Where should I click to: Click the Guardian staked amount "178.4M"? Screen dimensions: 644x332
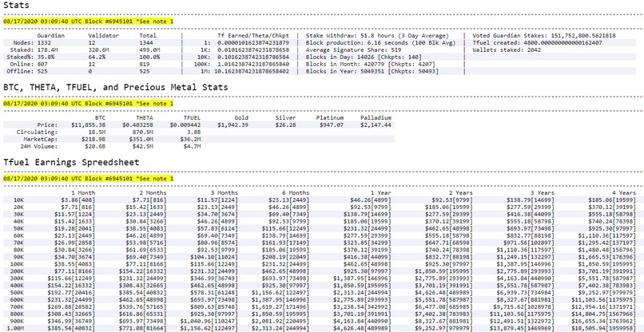pyautogui.click(x=47, y=49)
